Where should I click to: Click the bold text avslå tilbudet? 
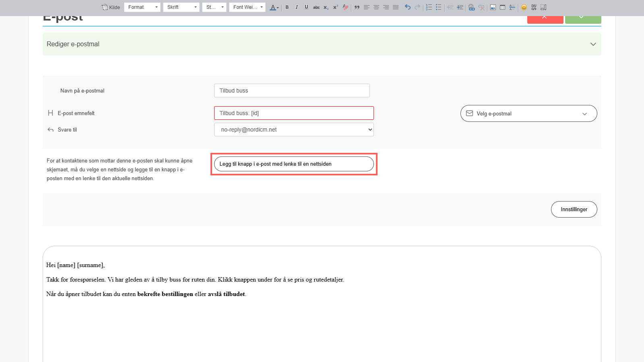[x=226, y=294]
